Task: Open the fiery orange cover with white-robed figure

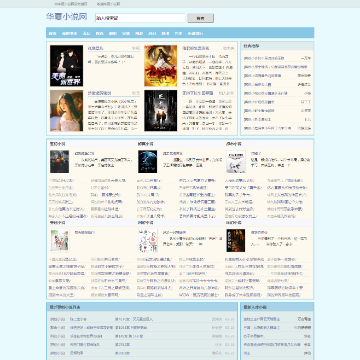Action: pos(161,66)
